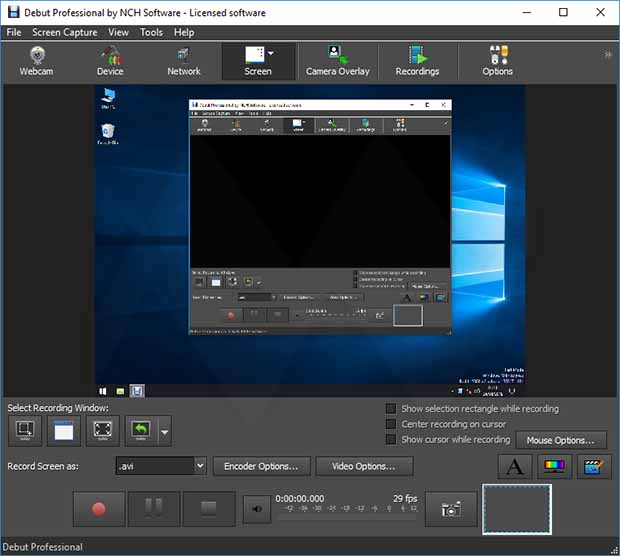Image resolution: width=620 pixels, height=556 pixels.
Task: Click the 0:00:00.000 timer display
Action: 300,498
